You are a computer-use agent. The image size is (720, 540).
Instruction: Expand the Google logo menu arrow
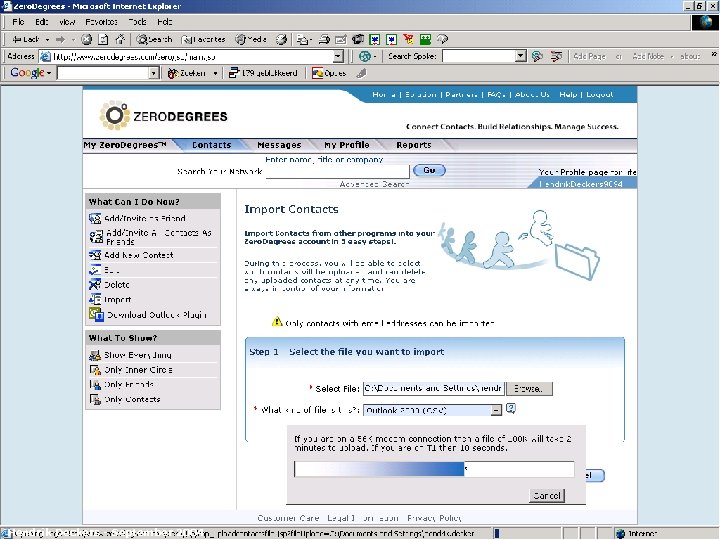coord(49,73)
